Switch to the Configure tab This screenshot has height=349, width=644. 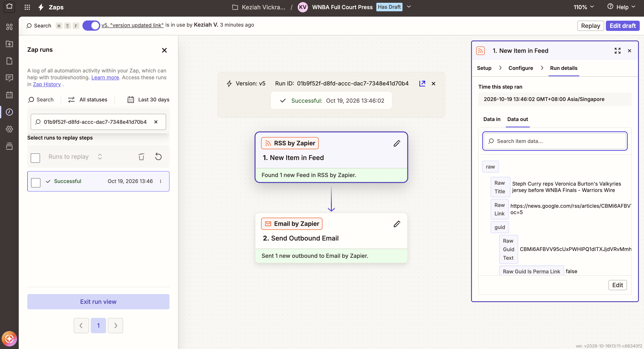[520, 68]
